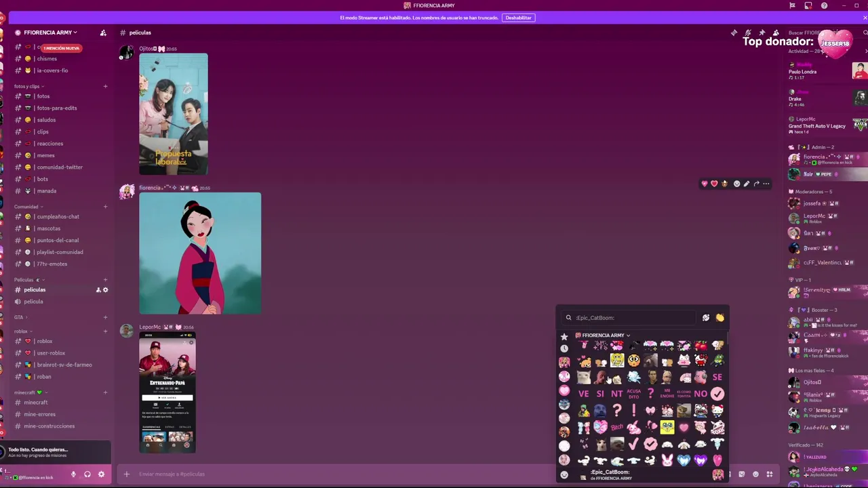The height and width of the screenshot is (488, 868).
Task: Add a channel to the minecraft category
Action: 105,392
